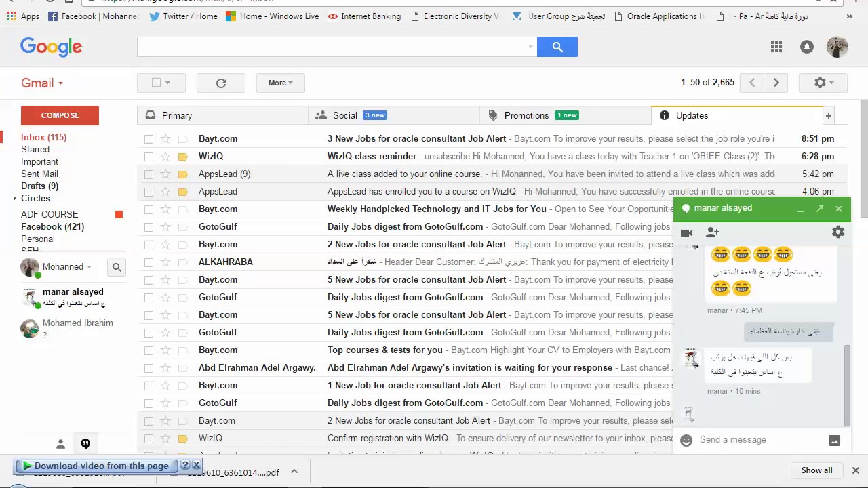Image resolution: width=868 pixels, height=488 pixels.
Task: Select the ALKAHRABA email checkbox
Action: click(149, 262)
